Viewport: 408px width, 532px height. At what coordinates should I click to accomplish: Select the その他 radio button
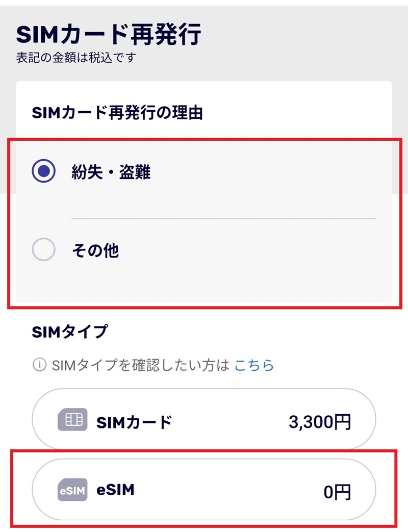(43, 249)
